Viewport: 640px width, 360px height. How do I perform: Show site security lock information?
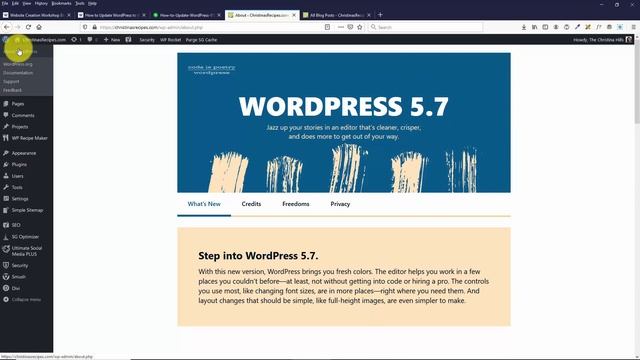[x=95, y=27]
